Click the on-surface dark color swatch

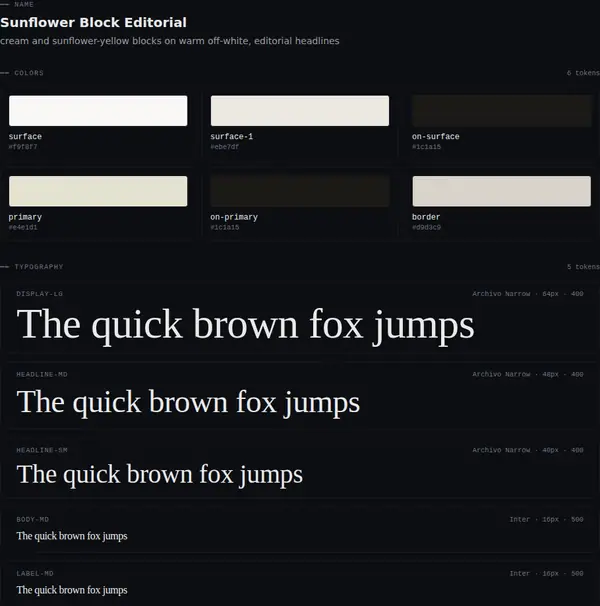click(x=502, y=111)
